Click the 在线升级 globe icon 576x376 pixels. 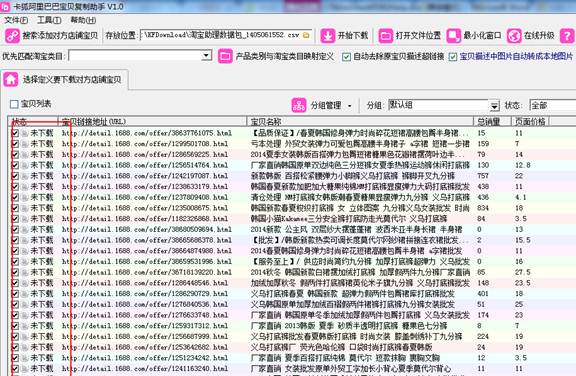(514, 36)
